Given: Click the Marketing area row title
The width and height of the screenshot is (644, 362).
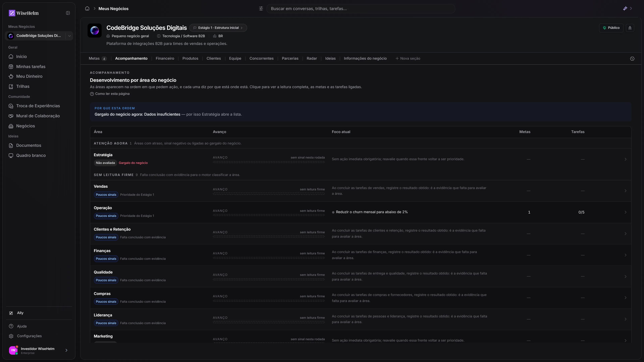Looking at the screenshot, I should 103,336.
